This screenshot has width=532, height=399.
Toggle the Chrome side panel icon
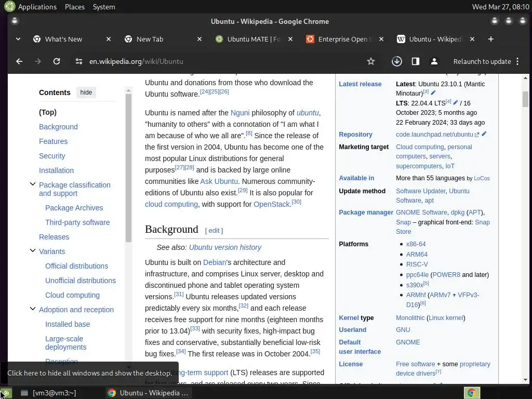[416, 61]
